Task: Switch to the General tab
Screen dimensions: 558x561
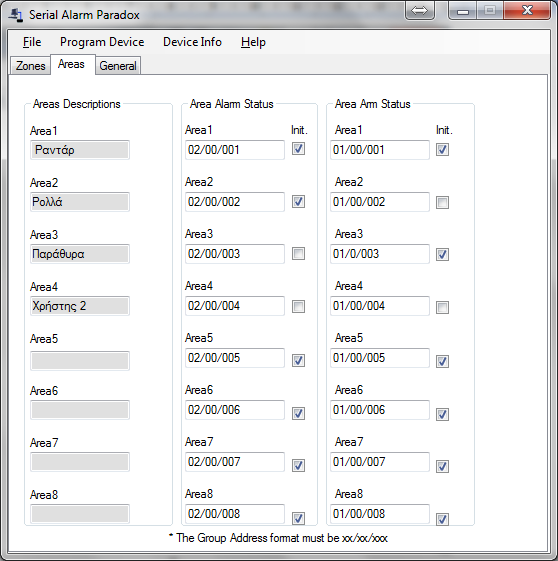Action: [118, 66]
